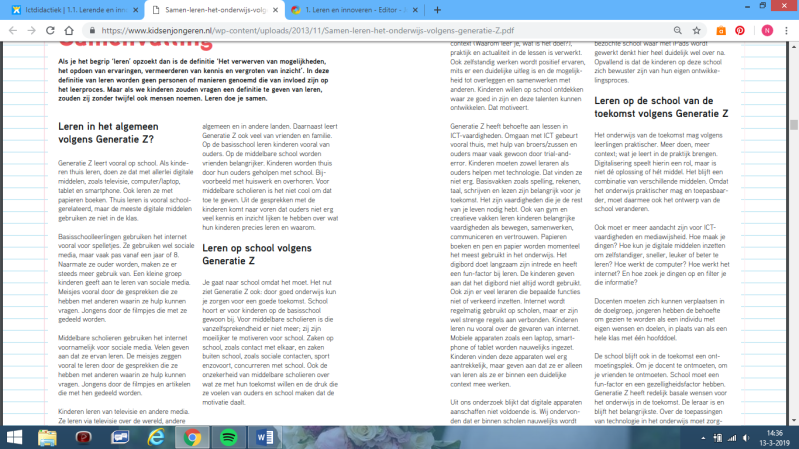Screen dimensions: 799x449
Task: Open the zoom magnifier in address bar
Action: (677, 31)
